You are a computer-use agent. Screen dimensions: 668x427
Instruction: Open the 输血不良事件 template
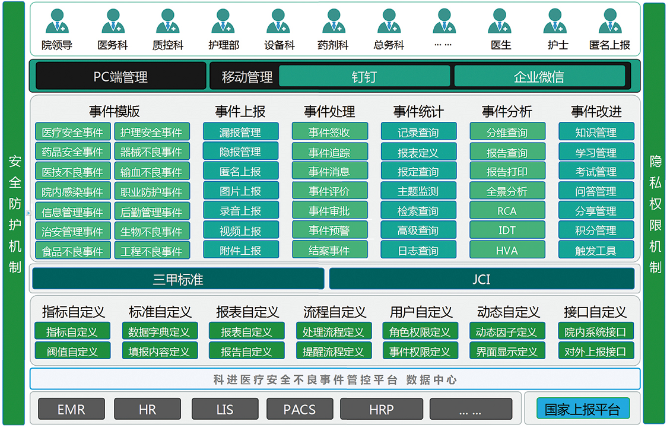(x=152, y=172)
